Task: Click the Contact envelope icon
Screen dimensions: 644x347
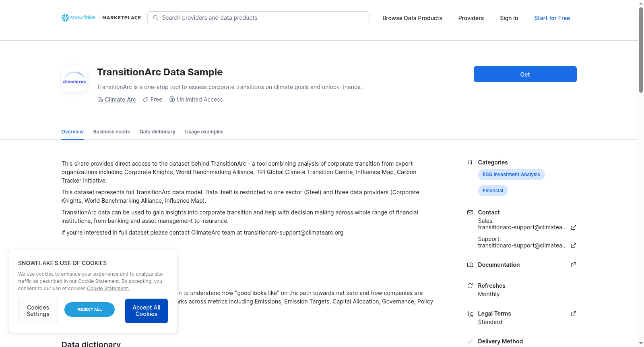Action: pos(470,212)
